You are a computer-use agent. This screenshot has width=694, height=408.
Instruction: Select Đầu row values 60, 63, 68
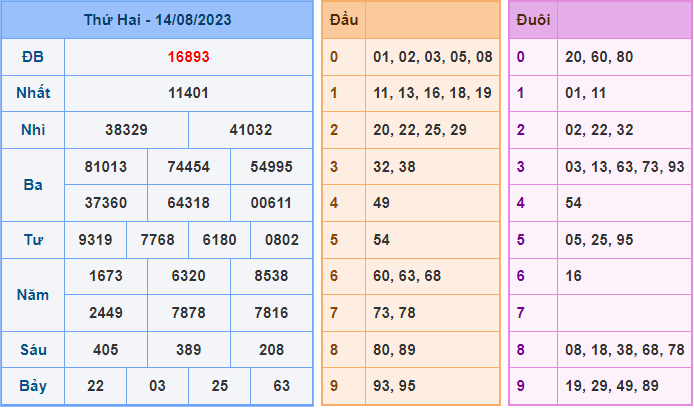(x=407, y=276)
